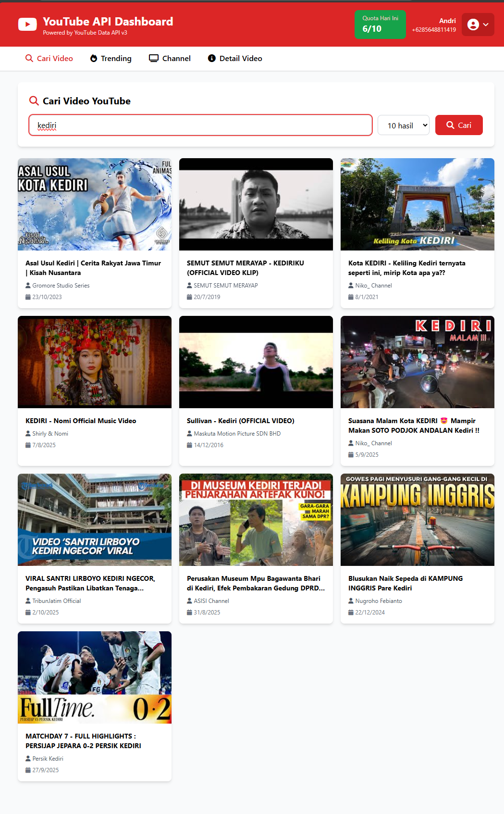Open the user account avatar menu
Image resolution: width=504 pixels, height=814 pixels.
point(478,25)
